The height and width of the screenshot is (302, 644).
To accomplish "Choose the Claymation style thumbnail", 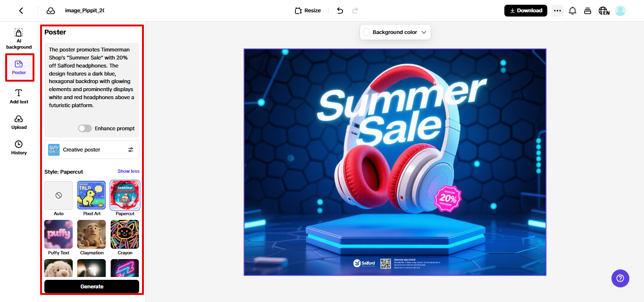I will coord(92,234).
